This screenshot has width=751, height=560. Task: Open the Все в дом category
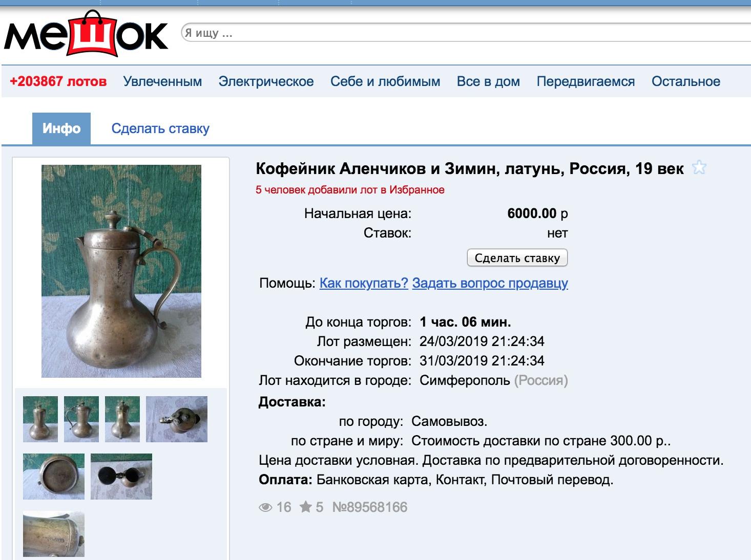[488, 81]
